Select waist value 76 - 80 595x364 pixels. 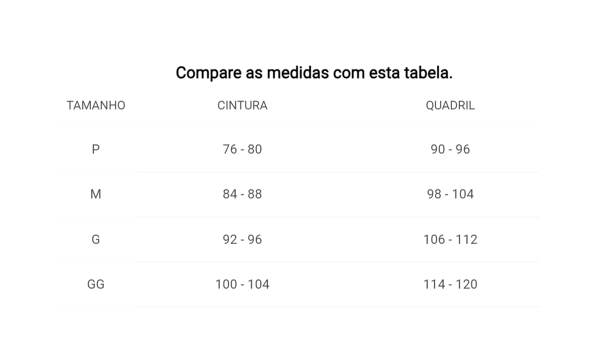(x=242, y=149)
